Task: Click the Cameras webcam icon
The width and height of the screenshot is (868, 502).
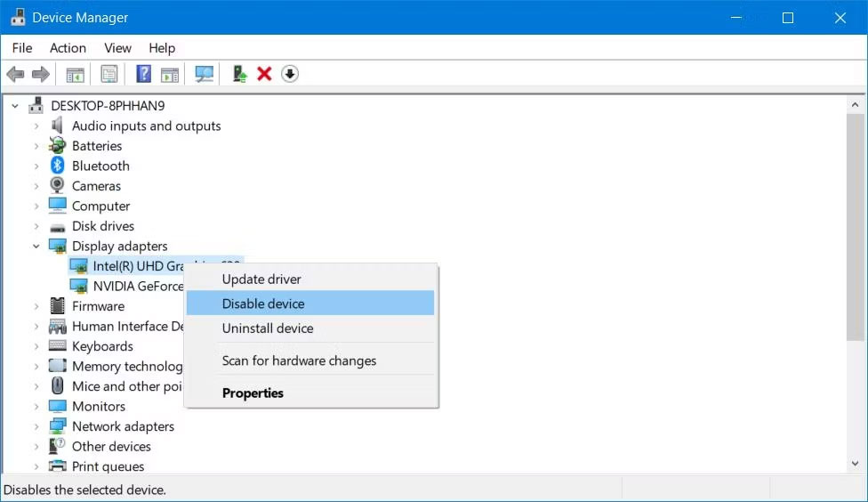Action: [57, 185]
